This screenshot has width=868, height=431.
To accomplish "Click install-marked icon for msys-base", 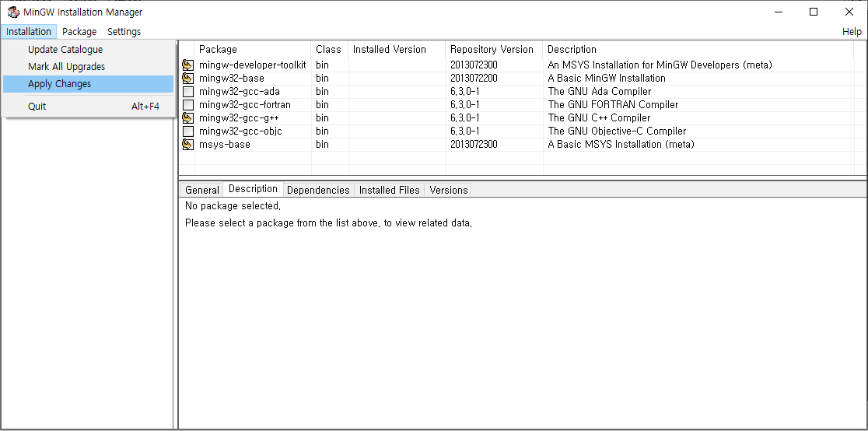I will (188, 145).
